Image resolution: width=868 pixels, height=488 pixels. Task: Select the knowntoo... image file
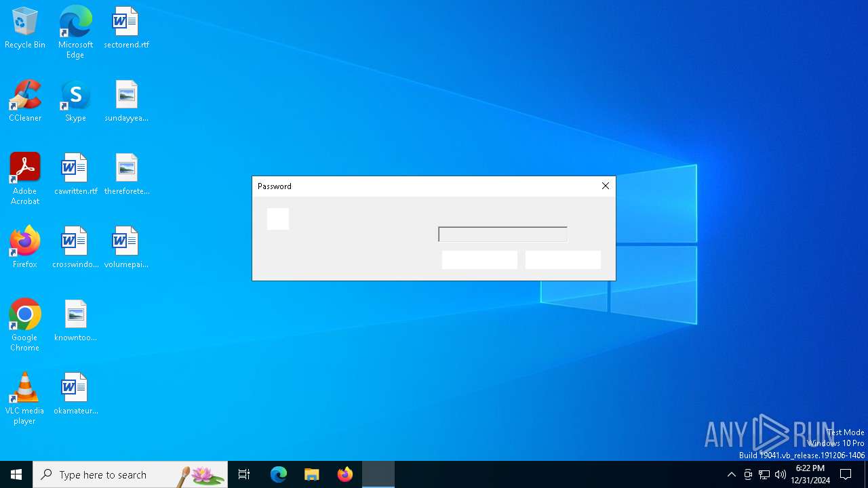click(75, 321)
